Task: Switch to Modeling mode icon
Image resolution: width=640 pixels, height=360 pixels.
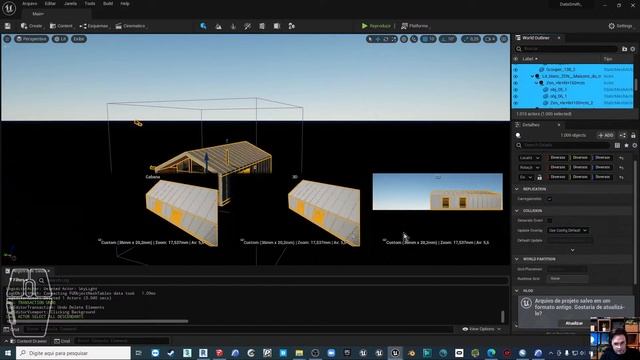Action: point(262,26)
